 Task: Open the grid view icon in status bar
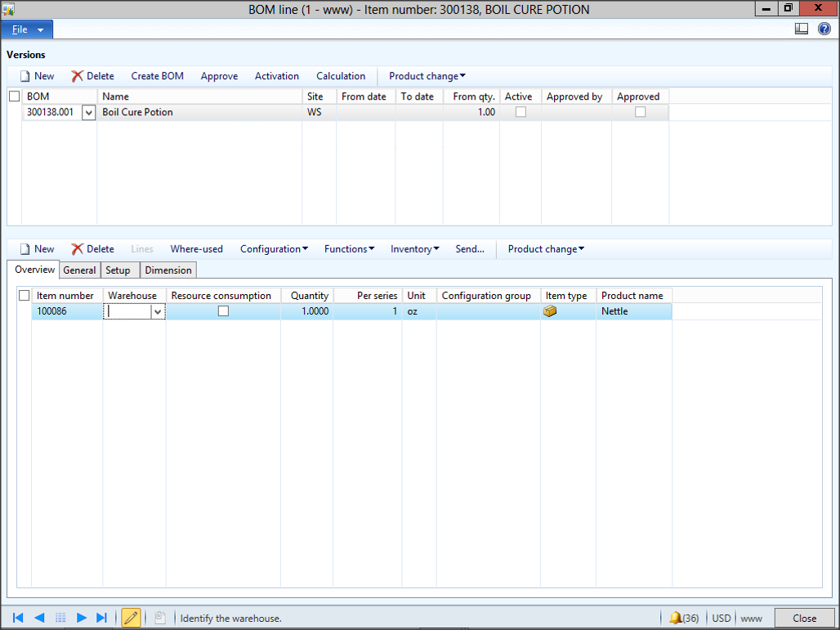click(x=60, y=618)
